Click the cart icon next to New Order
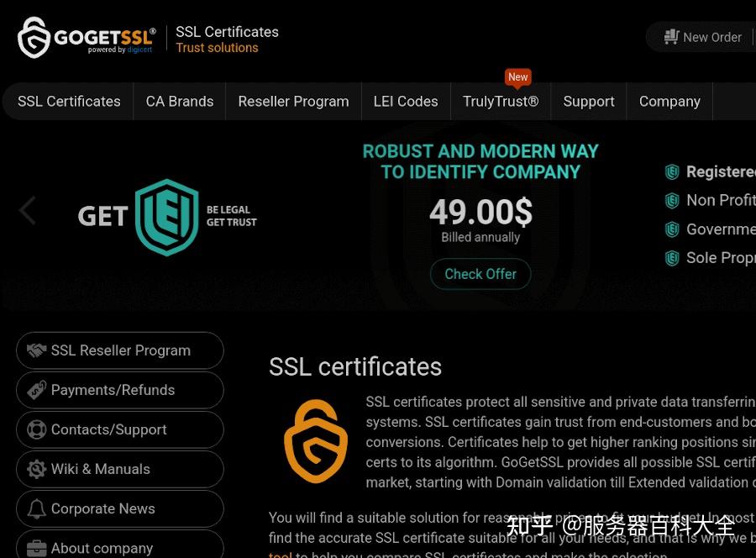This screenshot has height=558, width=756. (671, 36)
